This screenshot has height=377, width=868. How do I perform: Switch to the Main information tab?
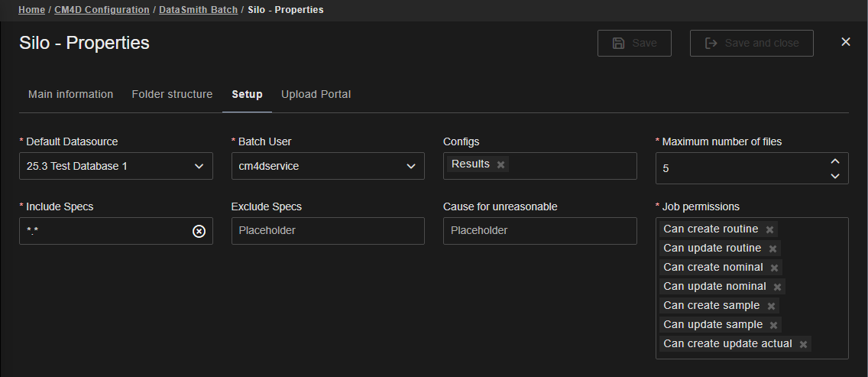pyautogui.click(x=70, y=94)
